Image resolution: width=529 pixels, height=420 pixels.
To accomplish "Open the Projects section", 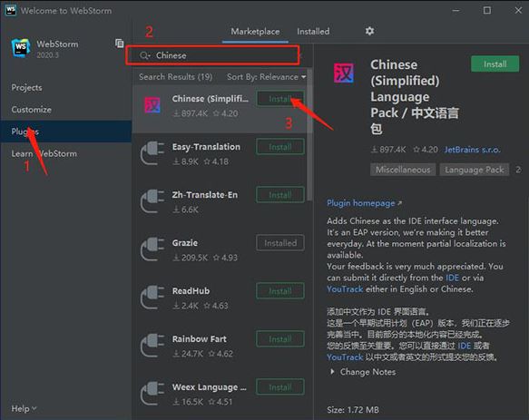I will click(26, 88).
